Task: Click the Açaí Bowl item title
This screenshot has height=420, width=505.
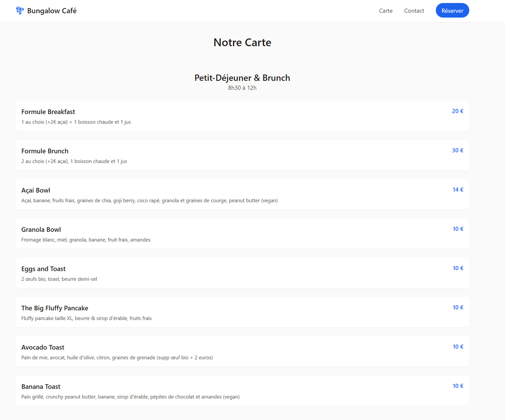Action: click(36, 190)
